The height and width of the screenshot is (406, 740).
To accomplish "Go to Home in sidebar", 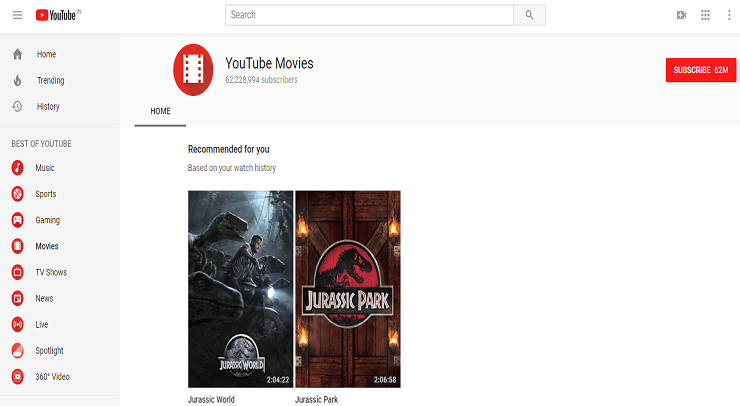I will point(46,54).
